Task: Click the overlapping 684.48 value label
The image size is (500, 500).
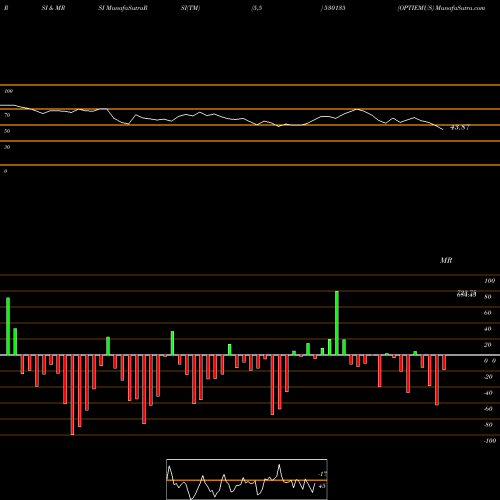Action: [466, 295]
